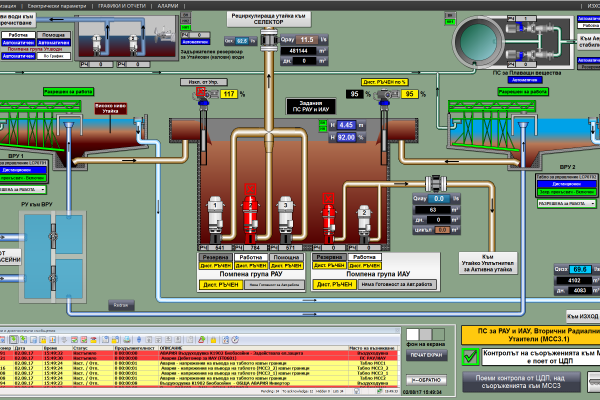Click the upper valve in 'РУ към ВРУ' chamber
The height and width of the screenshot is (400, 600).
(x=53, y=236)
